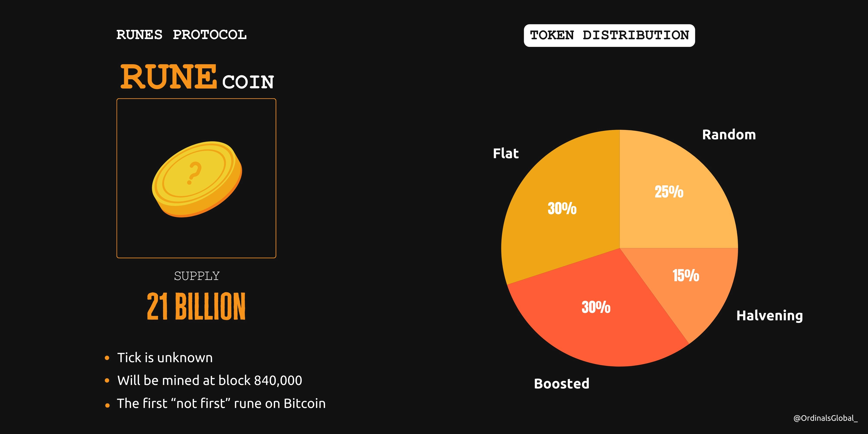Click the gold question-mark coin icon
This screenshot has width=868, height=434.
(197, 179)
